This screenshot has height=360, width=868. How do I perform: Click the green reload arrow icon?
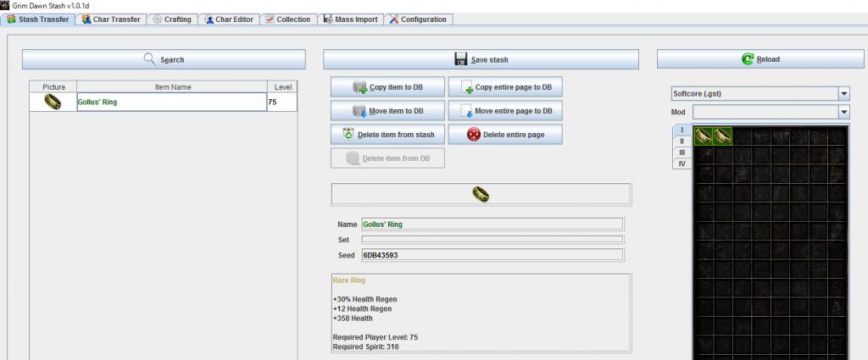[748, 59]
